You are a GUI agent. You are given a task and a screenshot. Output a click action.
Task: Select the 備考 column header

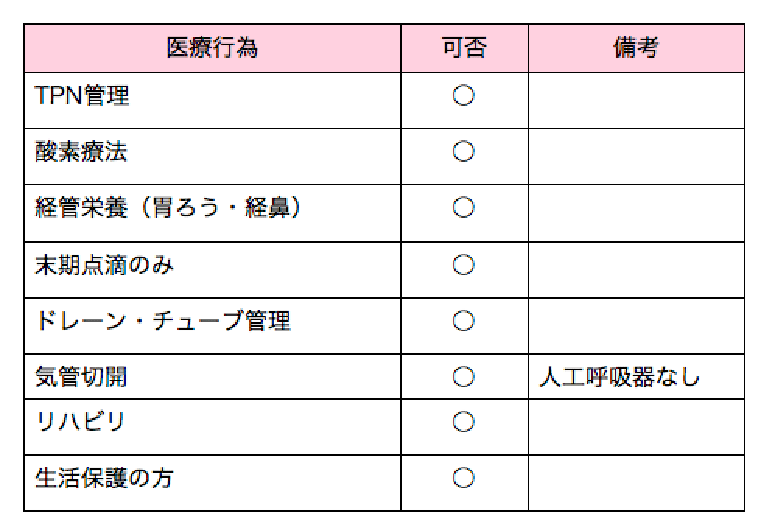pyautogui.click(x=637, y=48)
